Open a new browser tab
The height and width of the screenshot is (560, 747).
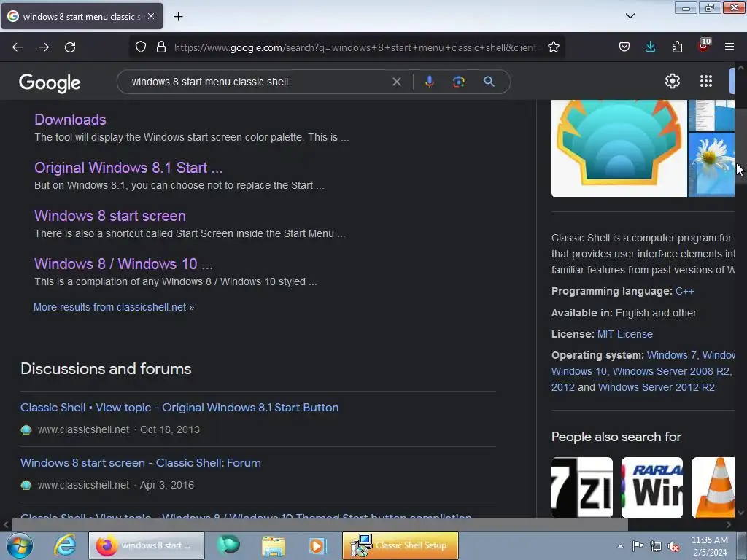(x=178, y=17)
